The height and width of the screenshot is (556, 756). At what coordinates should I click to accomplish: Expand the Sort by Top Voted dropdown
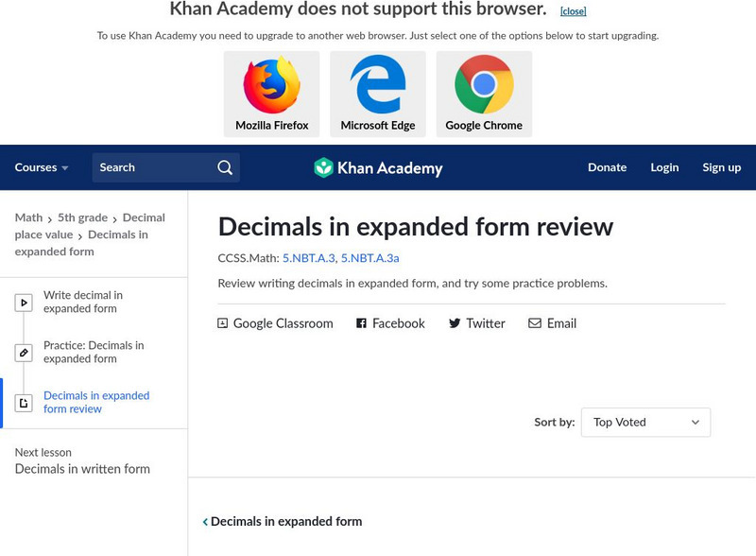[645, 423]
